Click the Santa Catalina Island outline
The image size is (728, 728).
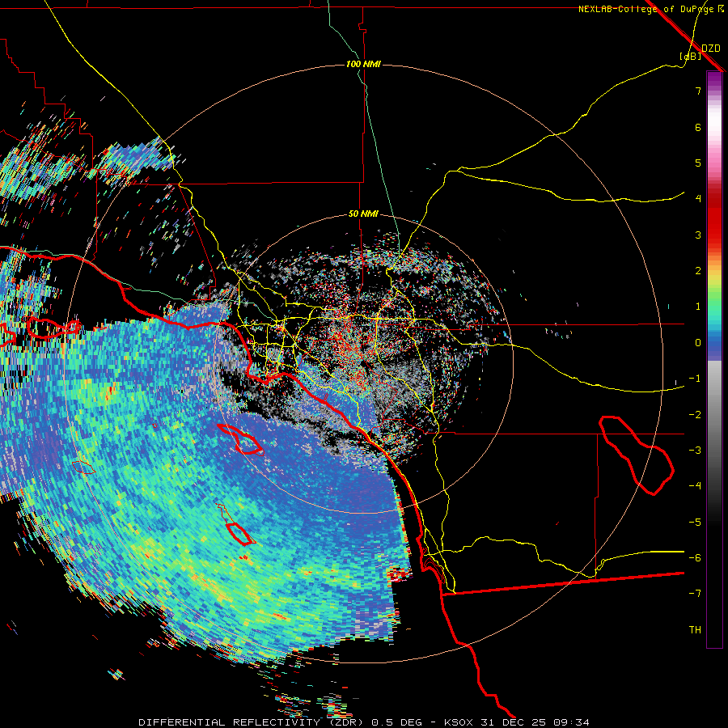click(241, 439)
